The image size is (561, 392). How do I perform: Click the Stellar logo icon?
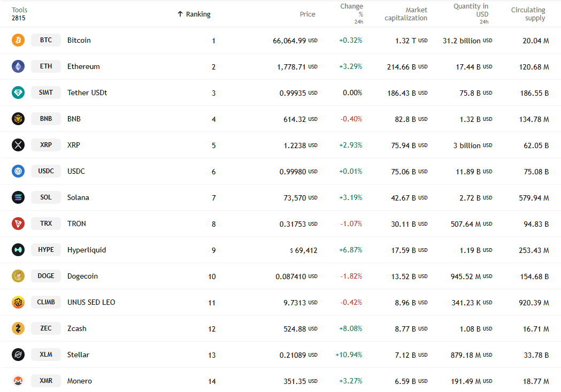point(18,355)
